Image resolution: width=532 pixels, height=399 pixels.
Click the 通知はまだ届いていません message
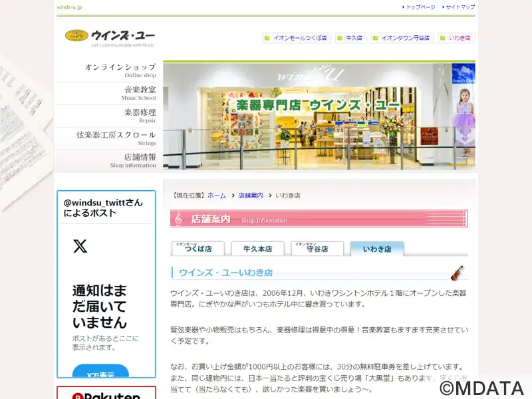click(99, 307)
